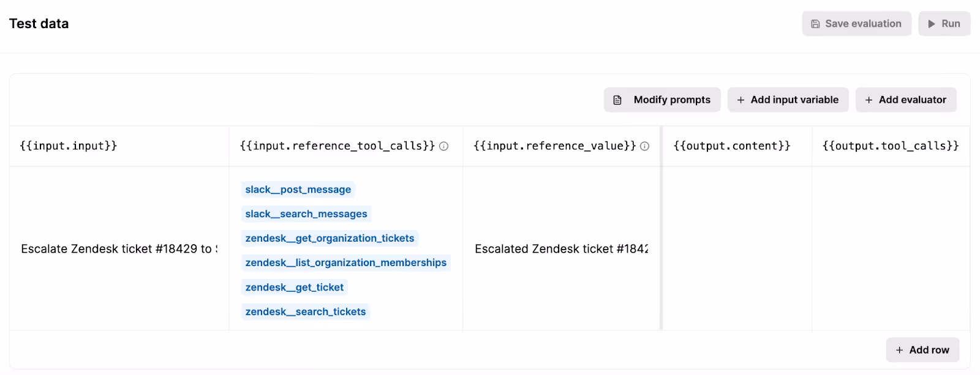
Task: Select the slack__post_message tag
Action: (x=298, y=190)
